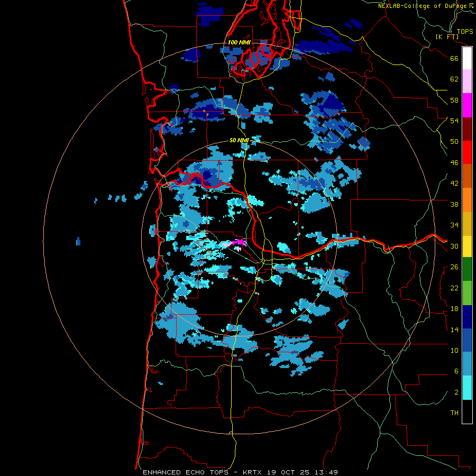The height and width of the screenshot is (476, 476).
Task: Click the legend value "30"
Action: 454,246
